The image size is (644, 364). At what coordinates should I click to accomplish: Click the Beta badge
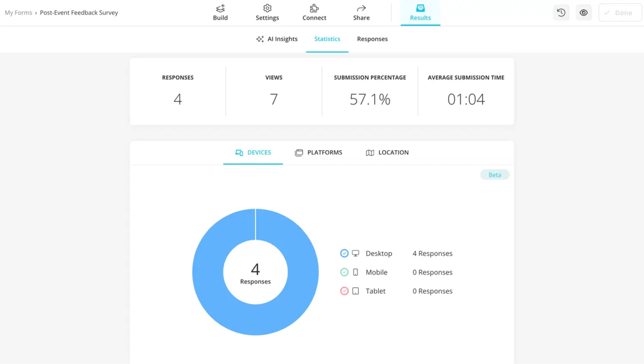pyautogui.click(x=495, y=175)
